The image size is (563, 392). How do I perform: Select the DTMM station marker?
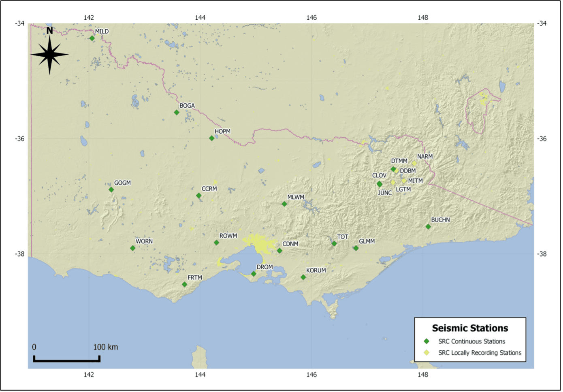click(x=393, y=169)
